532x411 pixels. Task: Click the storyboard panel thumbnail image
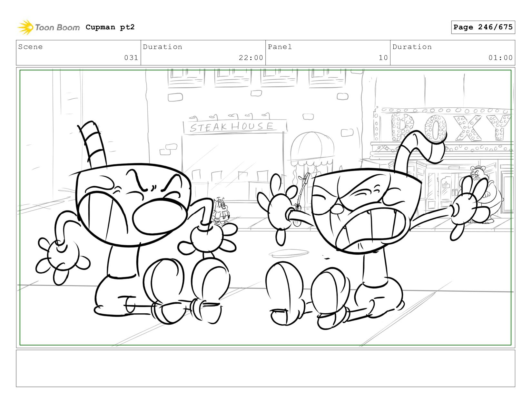point(265,208)
